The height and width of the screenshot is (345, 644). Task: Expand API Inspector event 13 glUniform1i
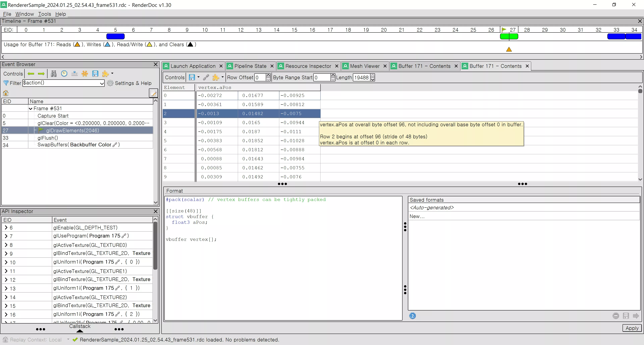coord(6,288)
